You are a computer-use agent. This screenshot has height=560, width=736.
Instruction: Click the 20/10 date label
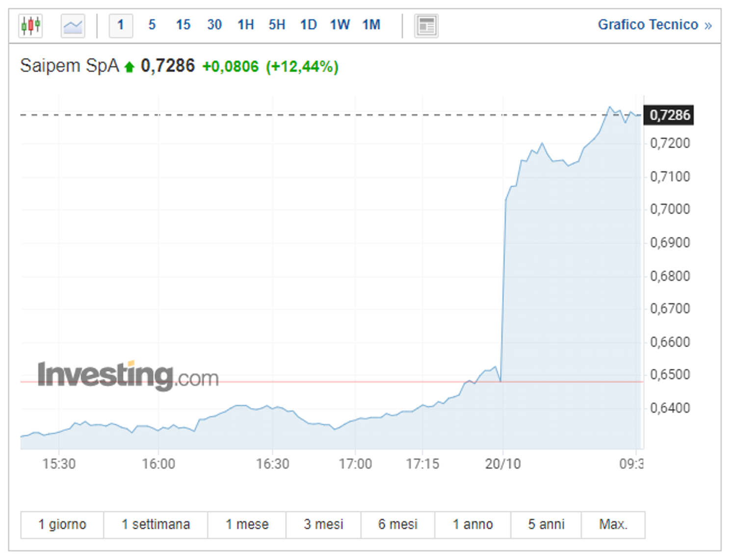tap(503, 464)
